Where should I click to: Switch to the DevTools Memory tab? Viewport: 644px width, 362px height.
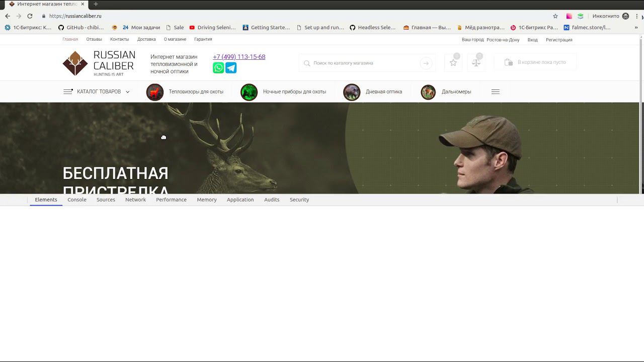(207, 200)
